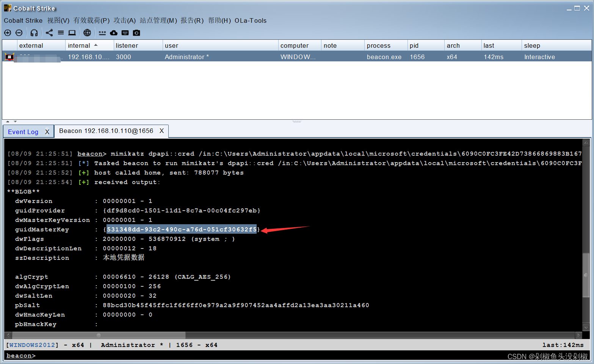Screen dimensions: 594x364
Task: Sort sessions by last column header
Action: coord(502,45)
